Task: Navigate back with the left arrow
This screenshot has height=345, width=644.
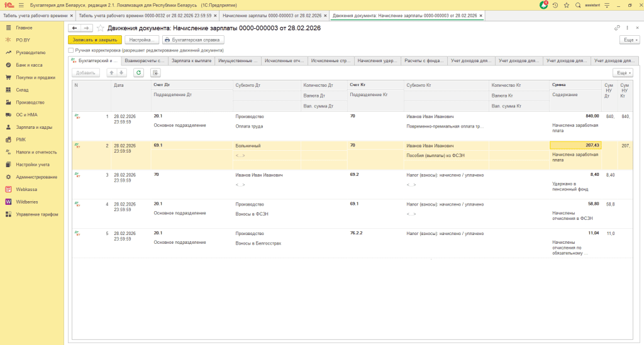Action: [75, 28]
